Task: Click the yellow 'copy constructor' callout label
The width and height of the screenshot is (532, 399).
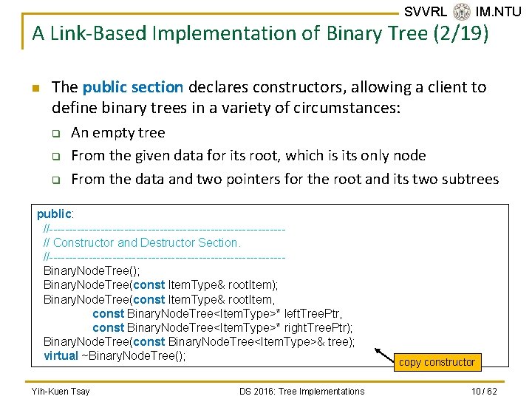Action: 437,362
